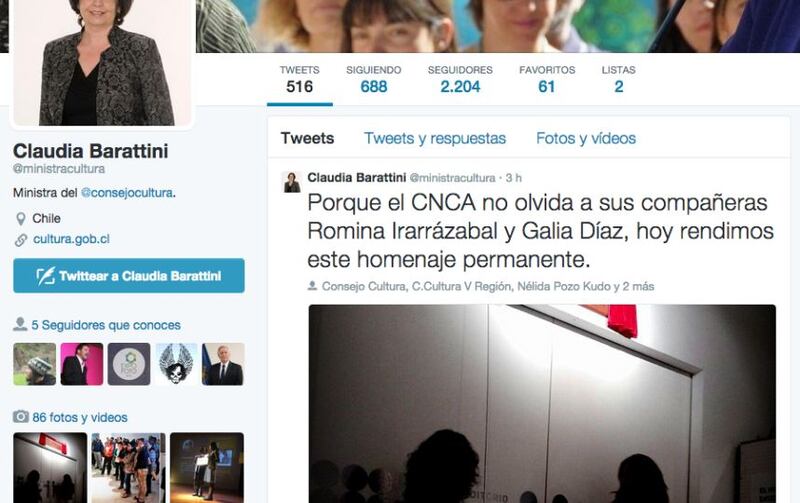The image size is (800, 503).
Task: Open Claudia Barattini's large profile photo
Action: tap(102, 62)
